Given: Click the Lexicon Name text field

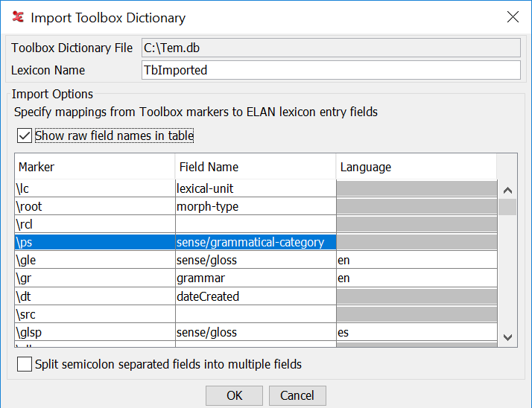Looking at the screenshot, I should (x=331, y=70).
